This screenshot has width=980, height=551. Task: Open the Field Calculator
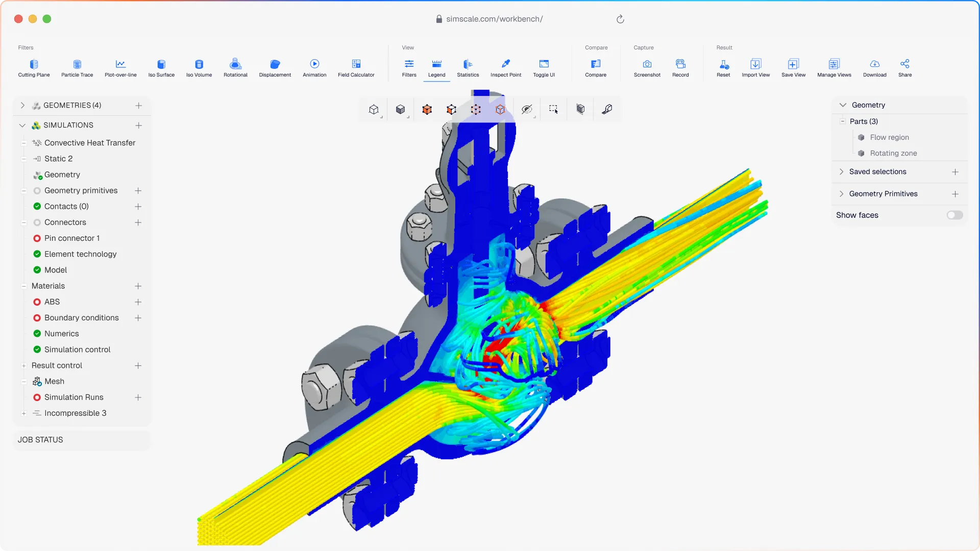(x=356, y=67)
